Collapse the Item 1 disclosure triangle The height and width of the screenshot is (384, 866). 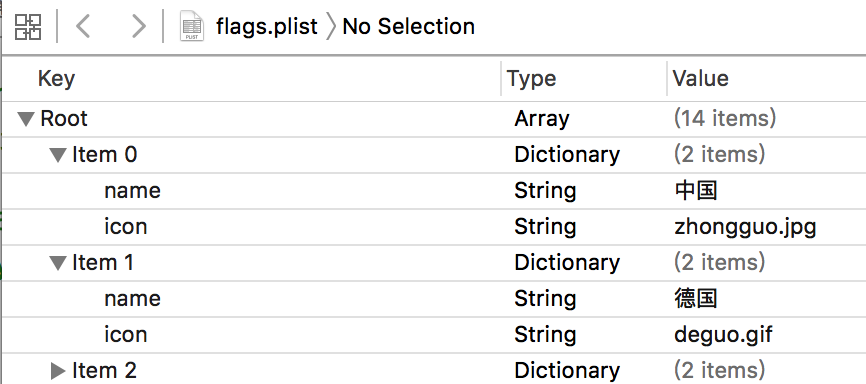pos(58,262)
